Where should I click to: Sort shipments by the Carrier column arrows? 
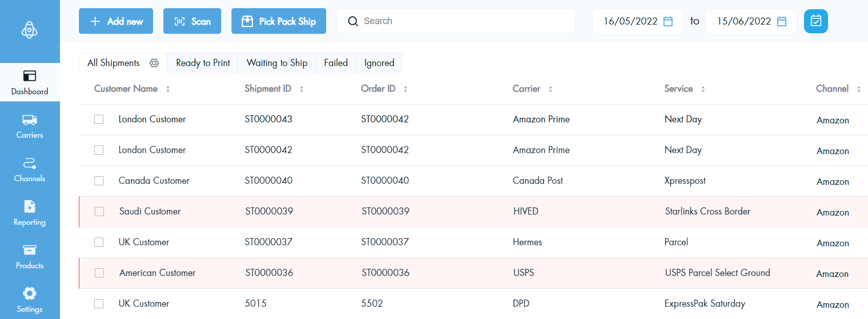(x=551, y=89)
